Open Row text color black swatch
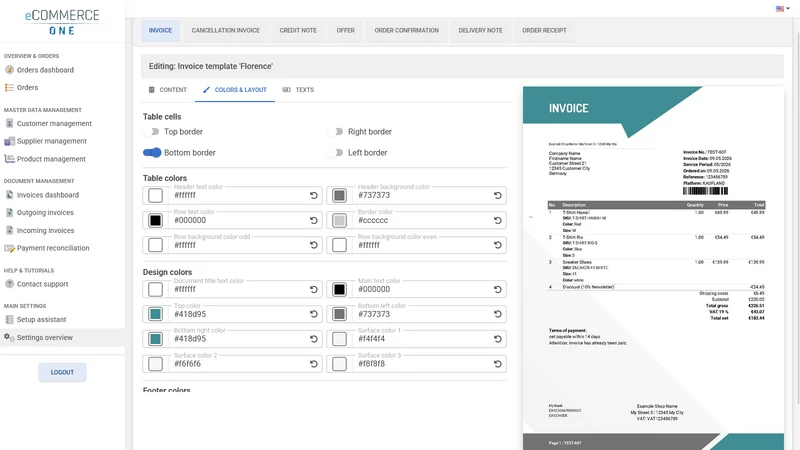 coord(155,220)
